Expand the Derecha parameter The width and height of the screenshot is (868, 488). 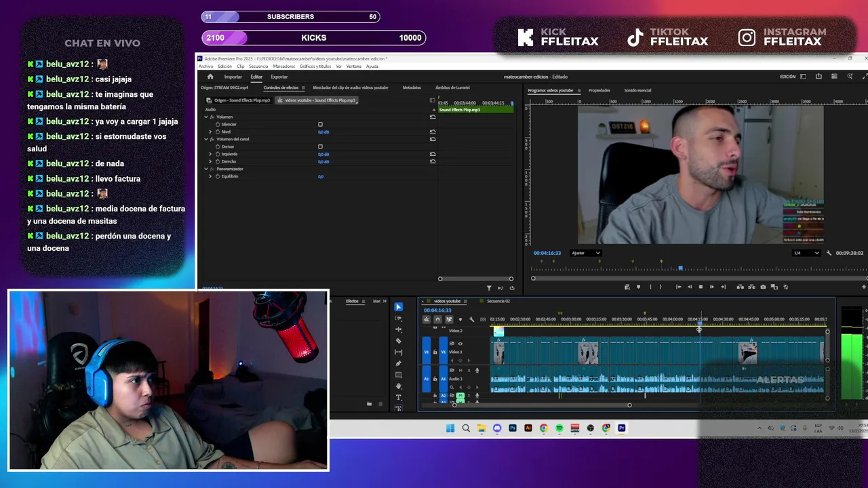coord(210,161)
